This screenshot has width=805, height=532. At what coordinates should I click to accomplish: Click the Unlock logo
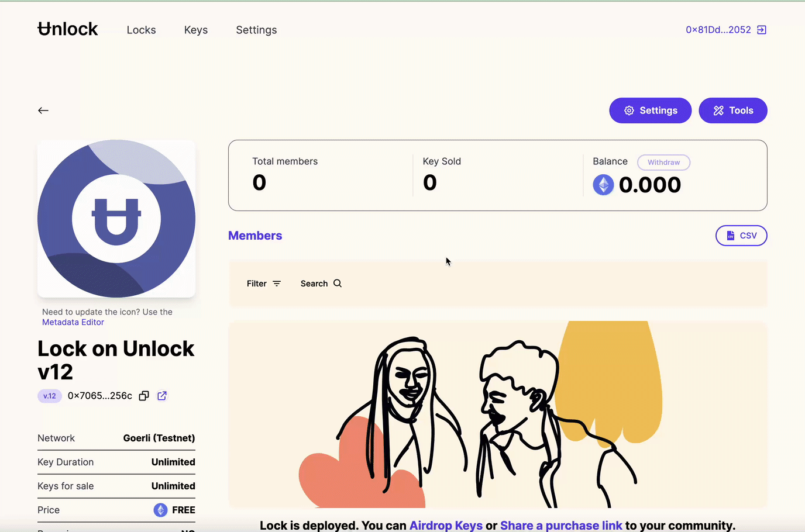point(68,29)
